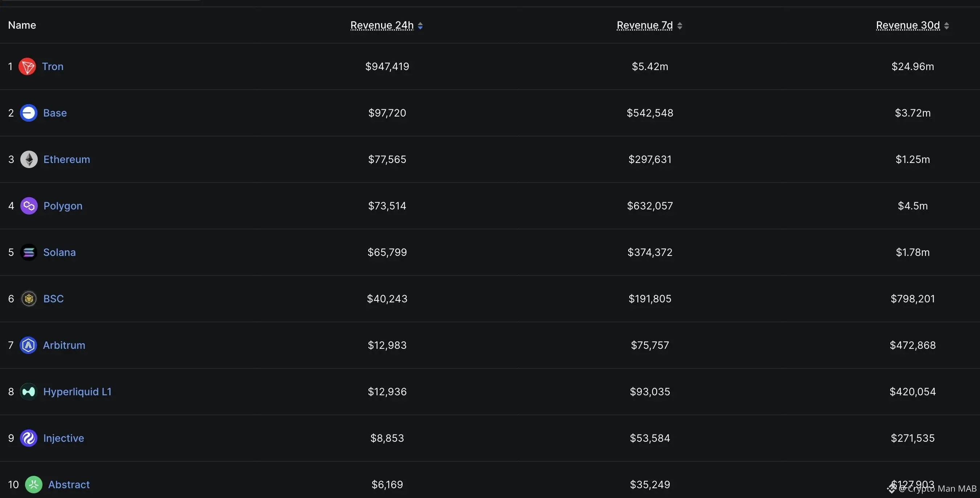Open the Injective chain link
The image size is (980, 498).
(64, 438)
